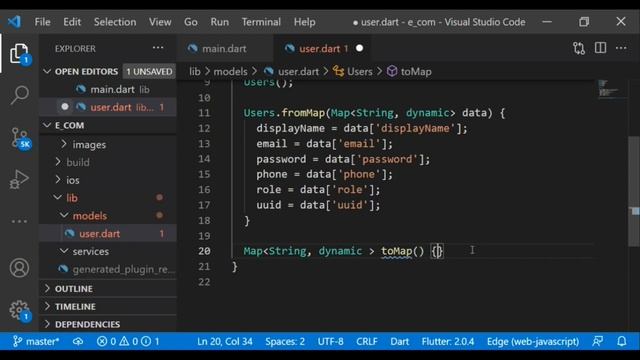Open Explorer views and more actions ellipsis
640x360 pixels.
click(158, 48)
